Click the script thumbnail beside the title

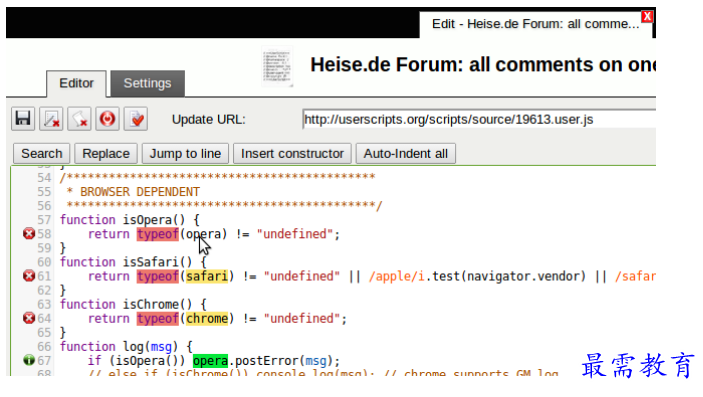point(278,66)
